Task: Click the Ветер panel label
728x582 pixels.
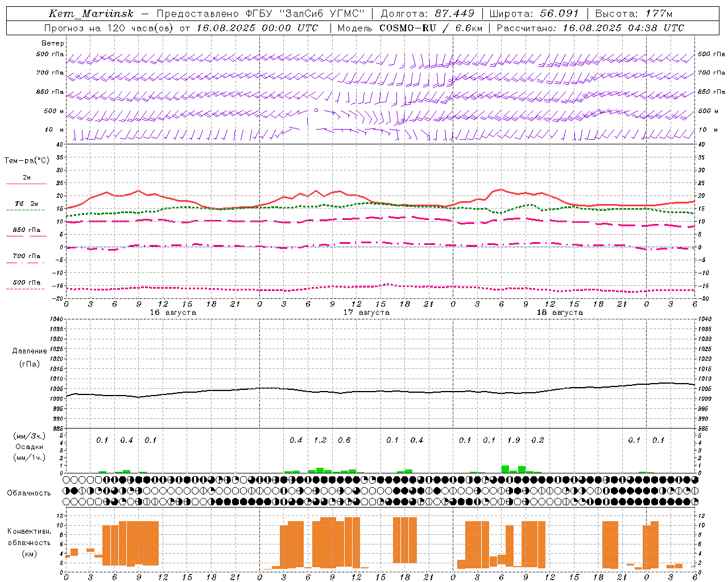Action: (x=52, y=43)
